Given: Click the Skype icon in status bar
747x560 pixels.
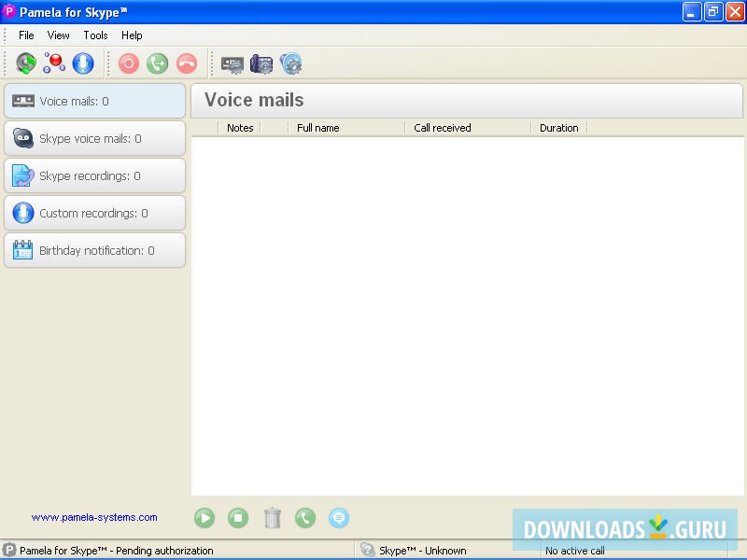Looking at the screenshot, I should point(367,550).
